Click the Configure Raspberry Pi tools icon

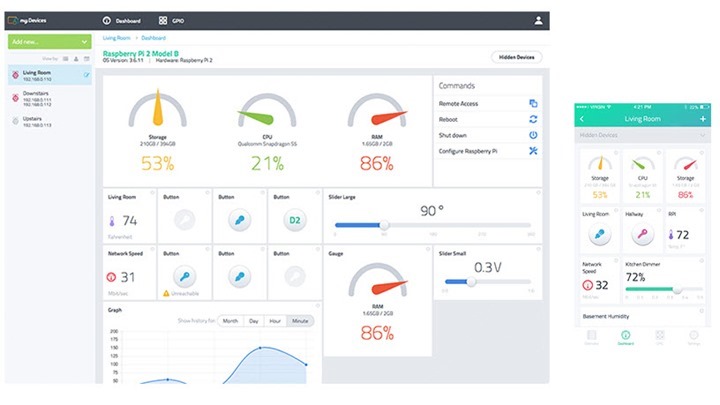pyautogui.click(x=533, y=151)
